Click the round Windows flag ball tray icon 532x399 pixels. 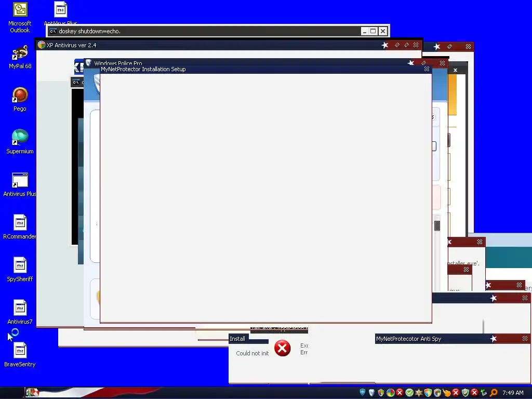(391, 393)
